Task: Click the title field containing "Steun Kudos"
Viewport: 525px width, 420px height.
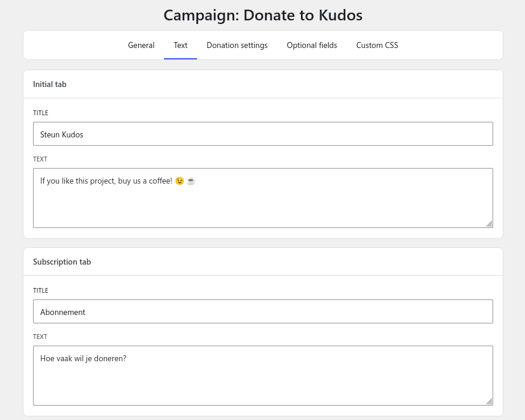Action: 262,134
